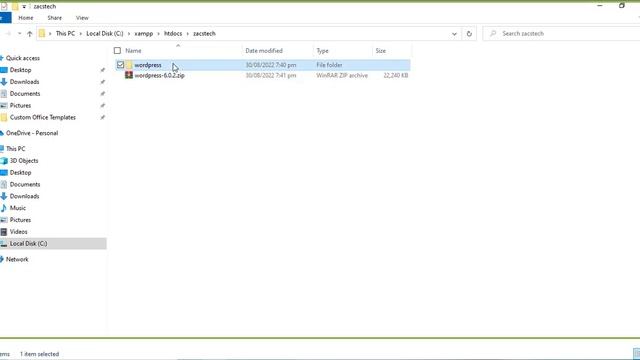Click This PC in address breadcrumb
Viewport: 640px width, 360px height.
click(65, 33)
